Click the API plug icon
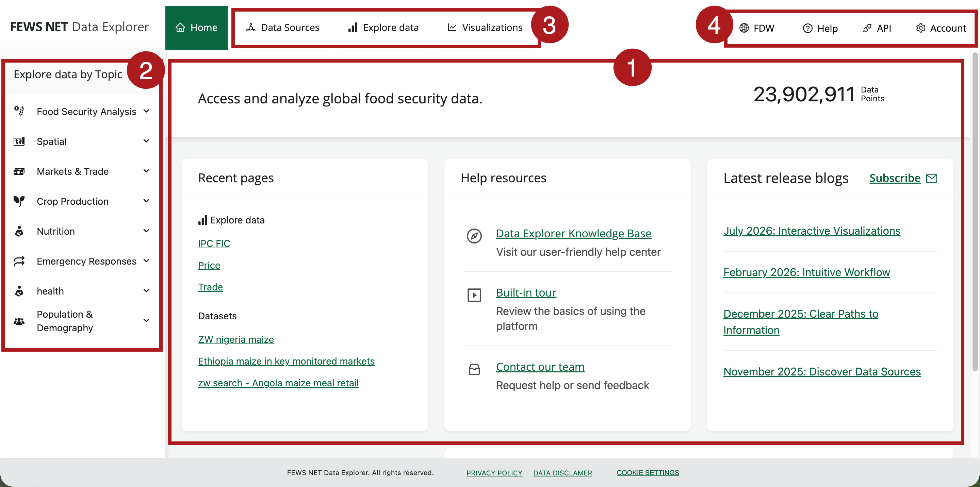Viewport: 980px width, 487px height. point(867,28)
